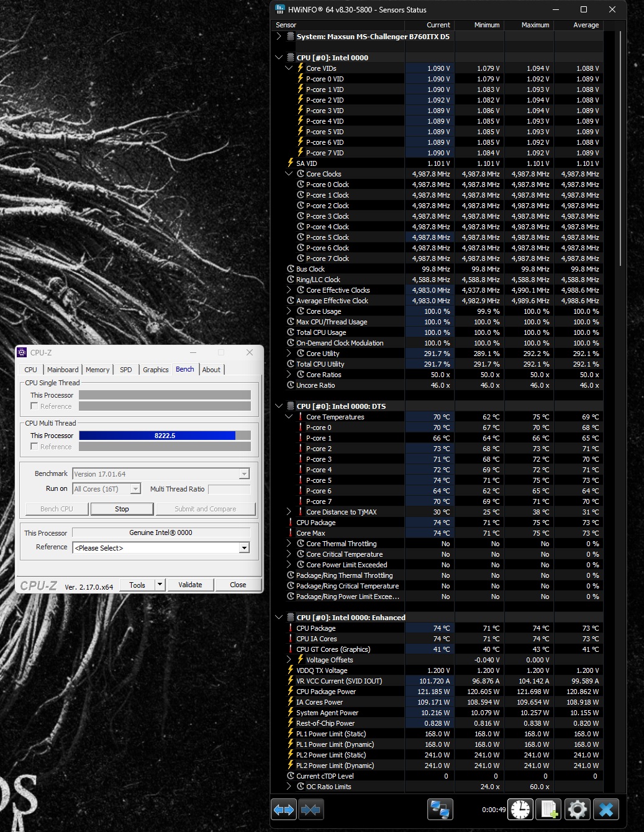This screenshot has height=832, width=644.
Task: Click the Maximum column header
Action: tap(528, 25)
